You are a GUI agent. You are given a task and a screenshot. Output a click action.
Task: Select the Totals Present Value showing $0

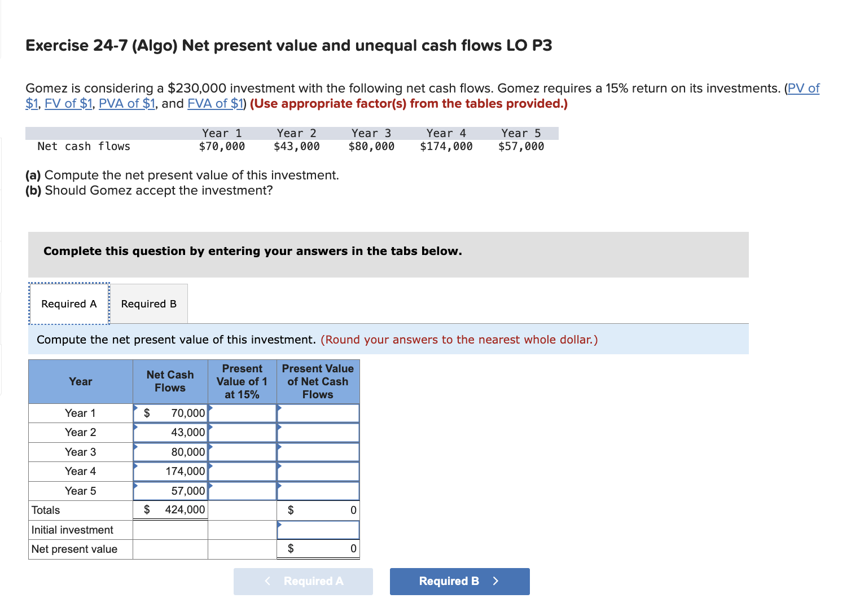coord(318,510)
